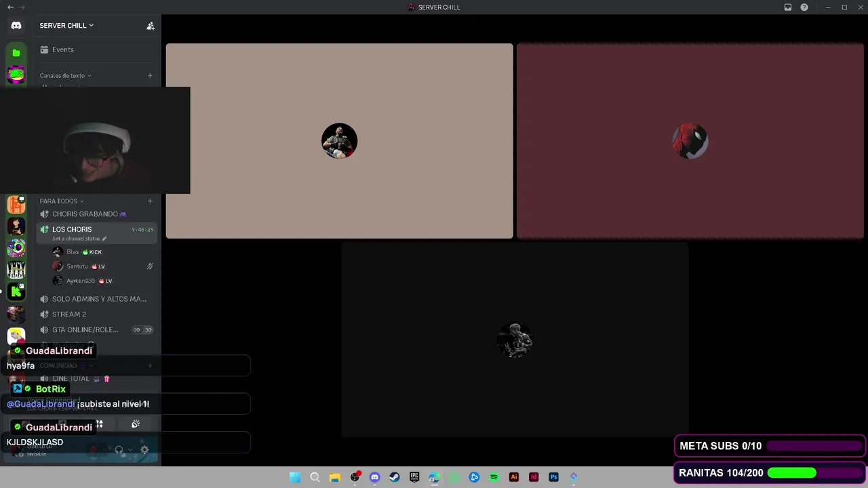
Task: Toggle deafen headphones button
Action: (119, 449)
